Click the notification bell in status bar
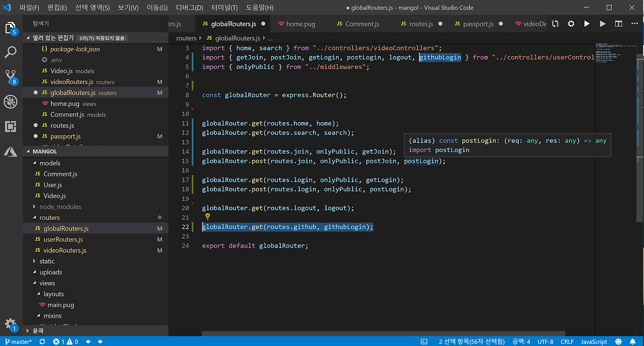This screenshot has width=644, height=346. point(632,341)
